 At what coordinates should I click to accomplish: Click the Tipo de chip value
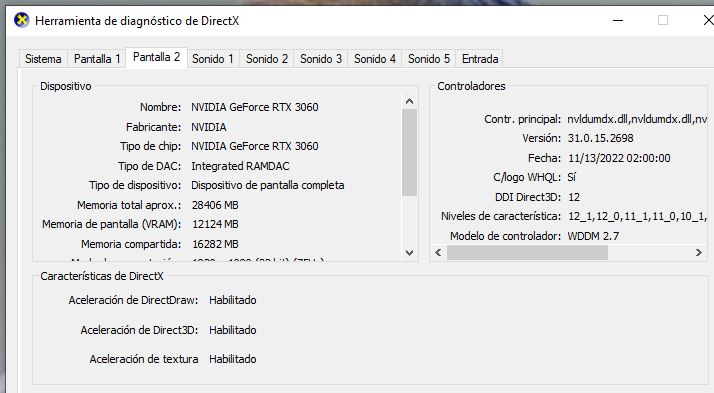(x=255, y=146)
